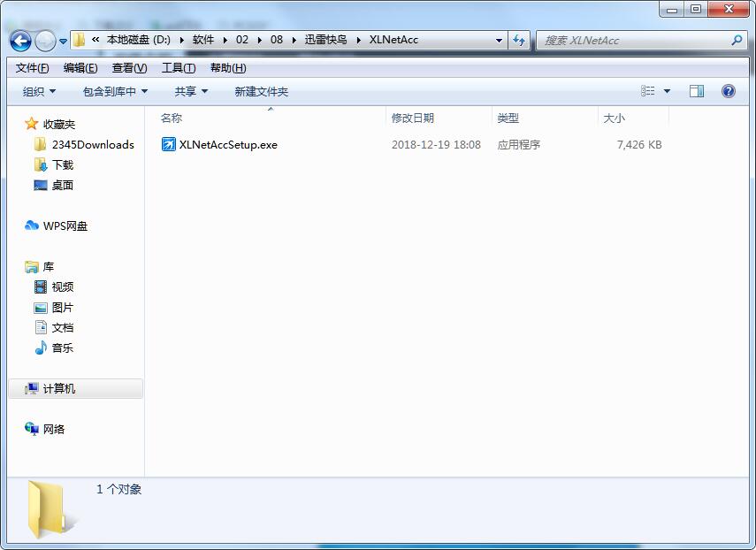Viewport: 756px width, 550px height.
Task: Open the 工具 menu
Action: click(x=176, y=66)
